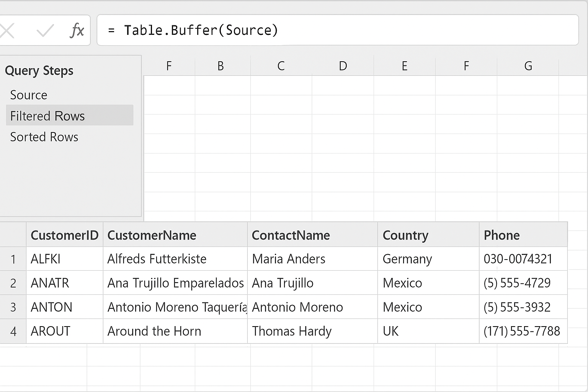Image resolution: width=588 pixels, height=392 pixels.
Task: Select the Mexico cell in the ANTON row
Action: [428, 307]
